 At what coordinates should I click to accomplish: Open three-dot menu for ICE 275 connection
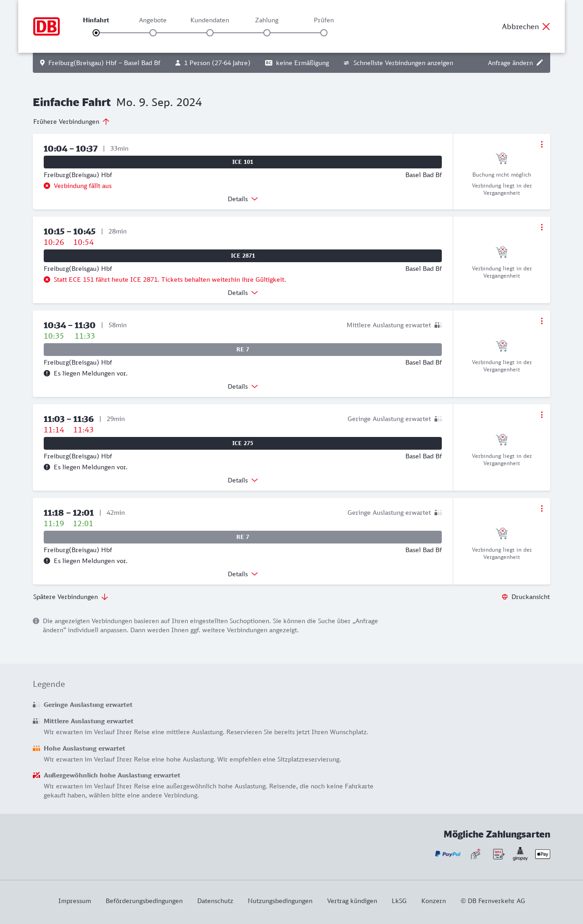[x=542, y=415]
